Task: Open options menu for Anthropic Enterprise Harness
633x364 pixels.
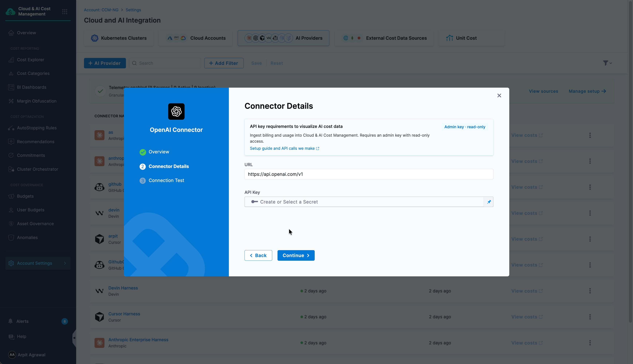Action: coord(590,343)
